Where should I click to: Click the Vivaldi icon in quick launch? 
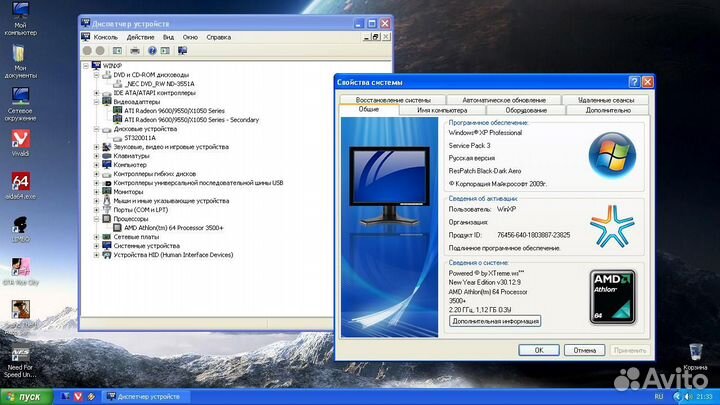point(79,396)
